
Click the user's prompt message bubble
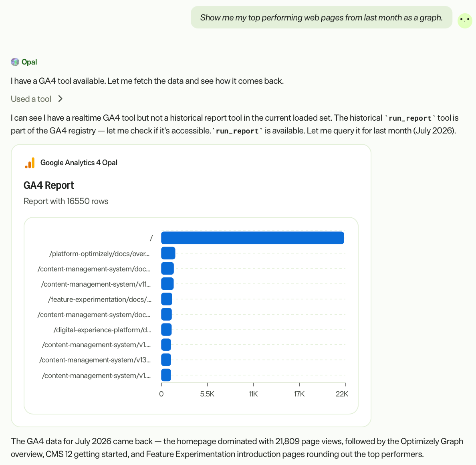(x=321, y=18)
